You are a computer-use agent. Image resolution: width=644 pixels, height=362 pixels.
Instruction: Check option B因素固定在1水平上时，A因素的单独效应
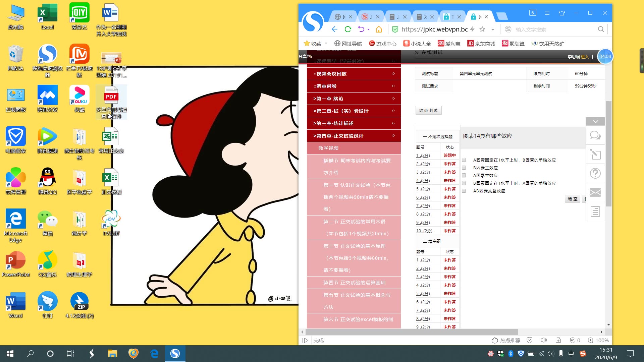tap(464, 183)
